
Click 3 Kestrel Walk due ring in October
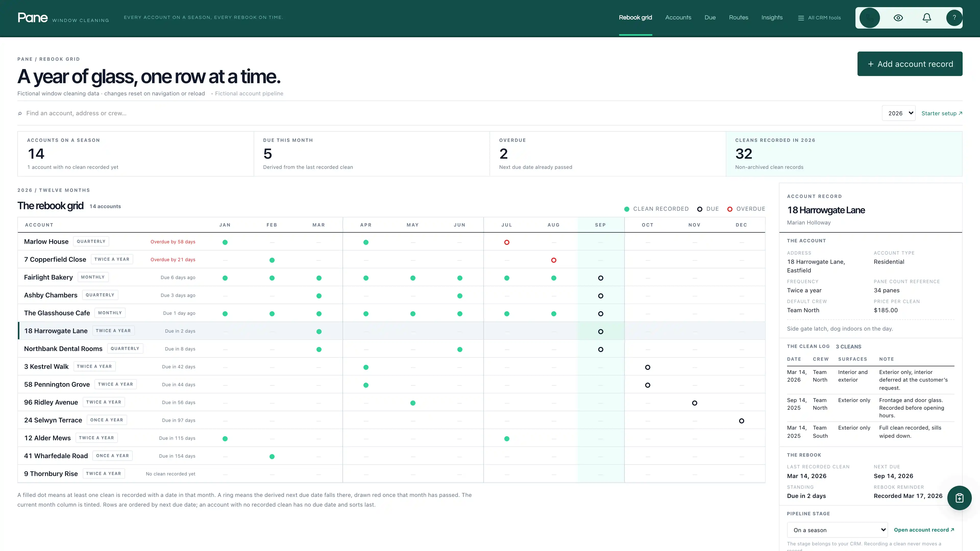[x=647, y=367]
